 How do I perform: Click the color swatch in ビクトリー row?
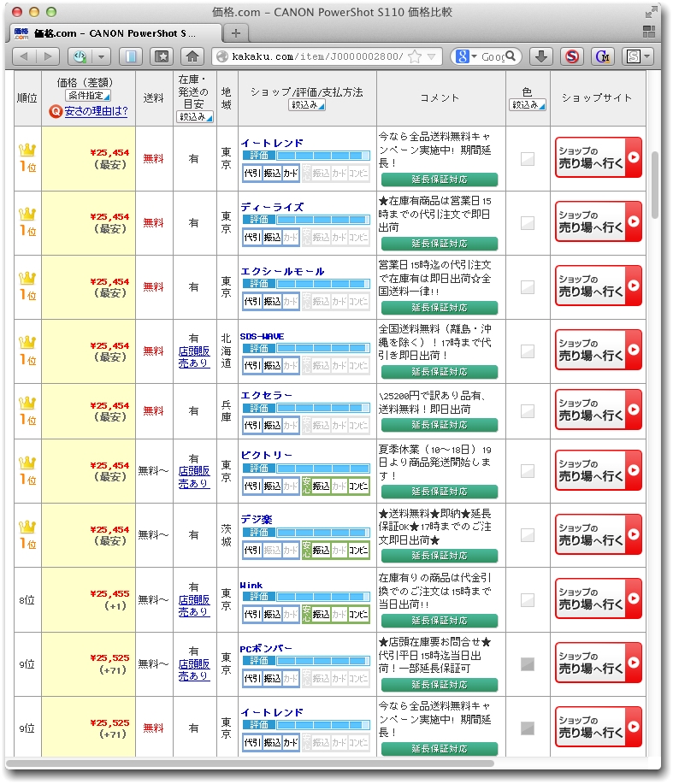pyautogui.click(x=528, y=471)
